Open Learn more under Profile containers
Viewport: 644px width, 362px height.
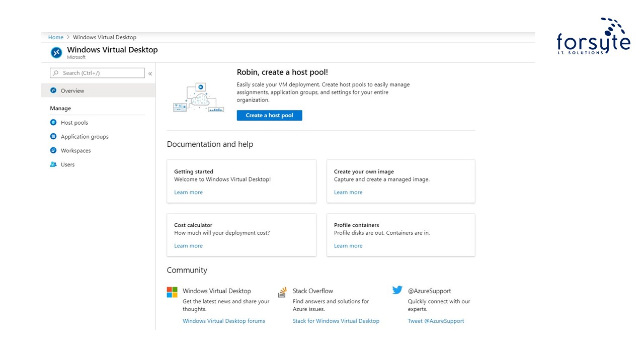[348, 245]
